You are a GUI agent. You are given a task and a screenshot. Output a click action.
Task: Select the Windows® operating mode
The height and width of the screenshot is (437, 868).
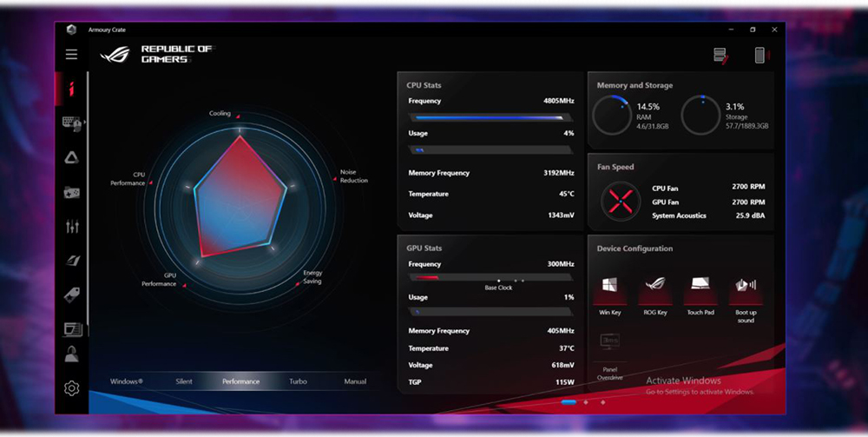click(x=127, y=381)
